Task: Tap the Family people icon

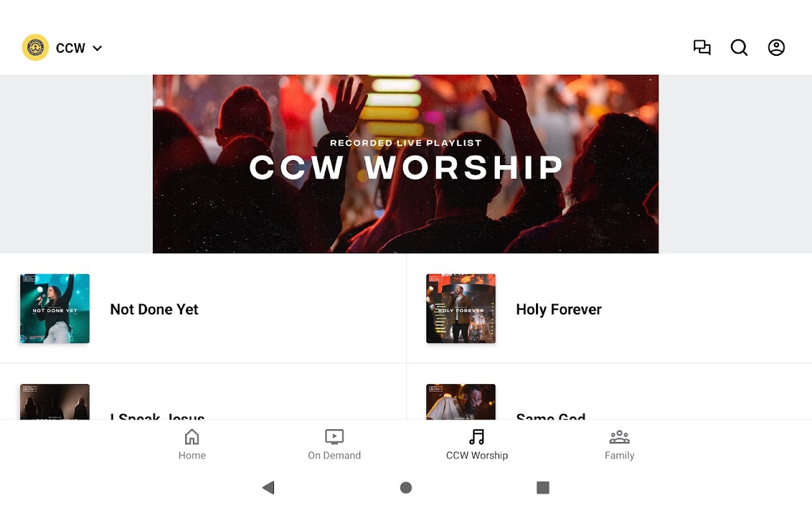Action: tap(619, 437)
